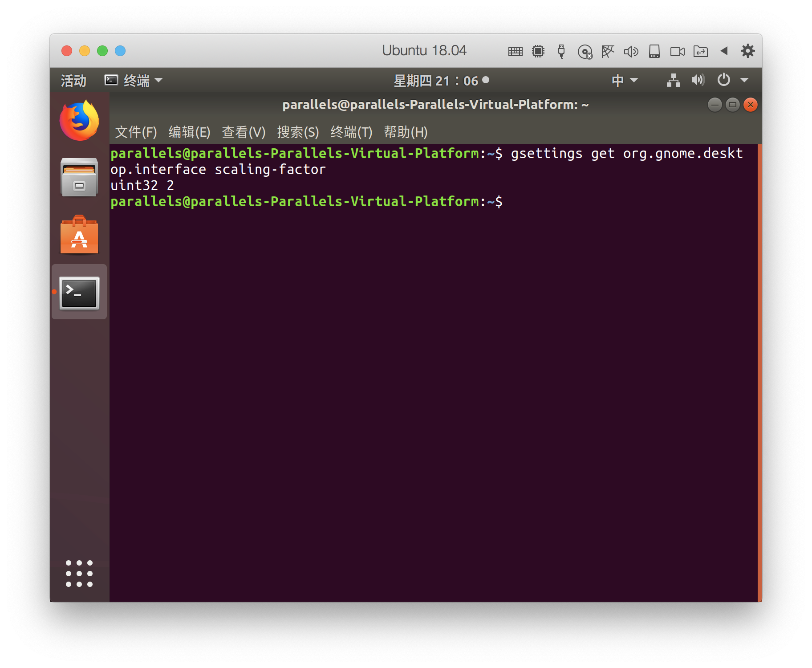Click the terminal window title text
The image size is (812, 668).
pos(435,105)
